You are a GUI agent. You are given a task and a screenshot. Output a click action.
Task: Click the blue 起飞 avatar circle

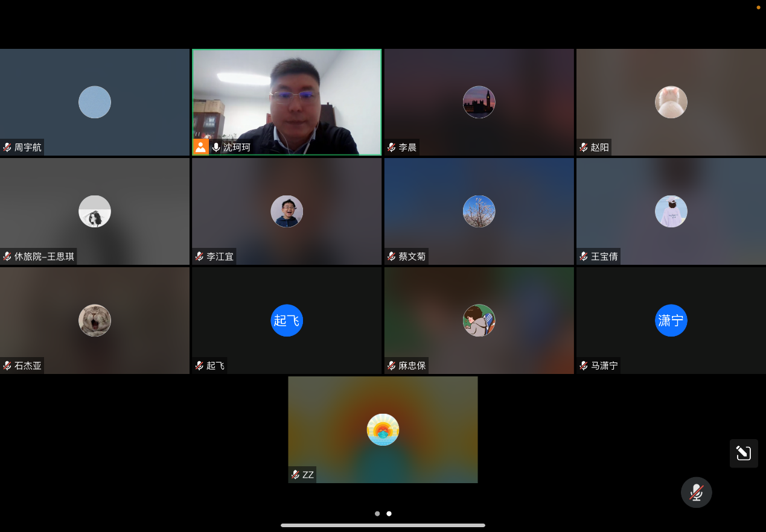[x=287, y=320]
